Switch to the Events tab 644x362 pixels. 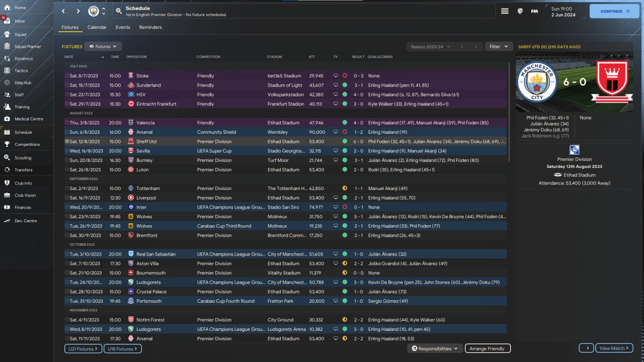(123, 27)
